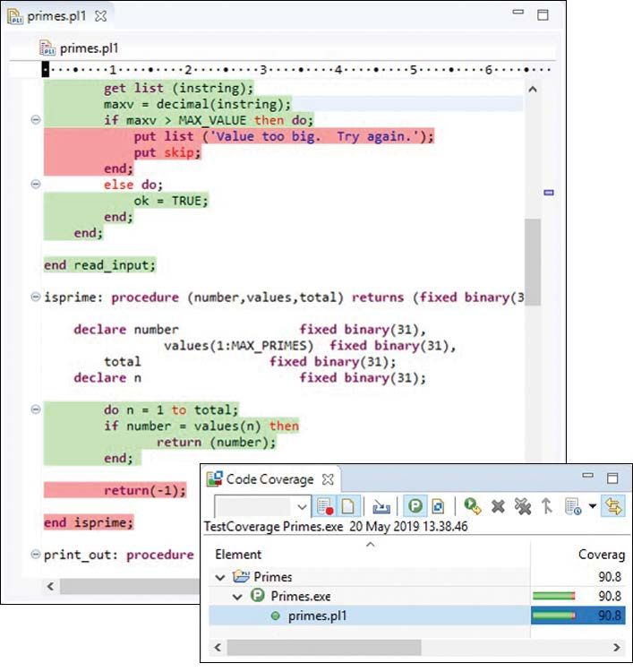633x672 pixels.
Task: Minimize the primes.pl1 editor area
Action: 518,12
